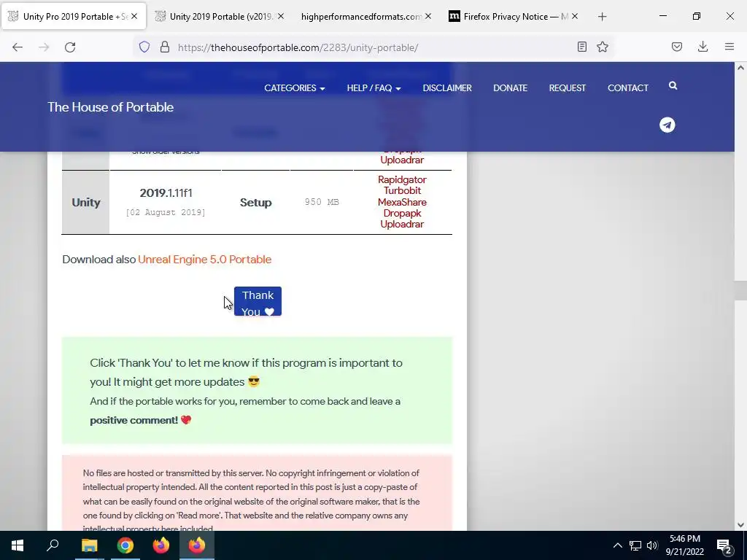Launch Google Chrome from the taskbar
747x560 pixels.
[x=125, y=545]
